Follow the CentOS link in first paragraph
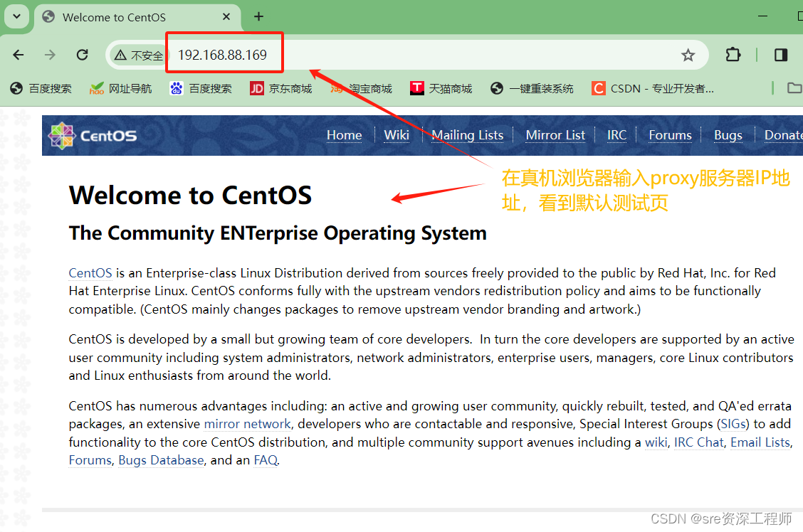This screenshot has height=532, width=803. click(90, 273)
